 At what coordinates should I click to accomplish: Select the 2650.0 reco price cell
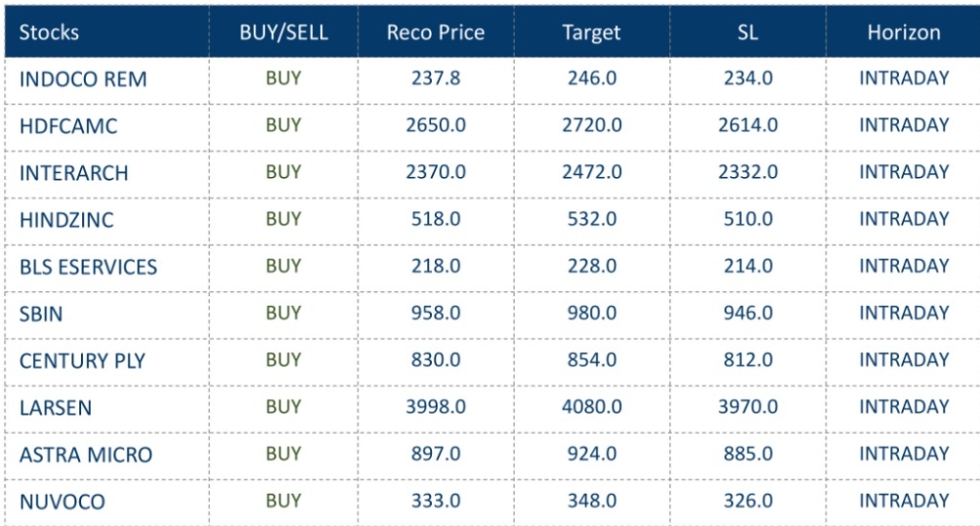[x=435, y=125]
